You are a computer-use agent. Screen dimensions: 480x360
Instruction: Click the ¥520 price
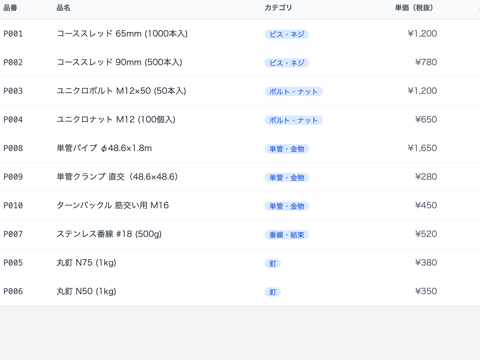(426, 234)
